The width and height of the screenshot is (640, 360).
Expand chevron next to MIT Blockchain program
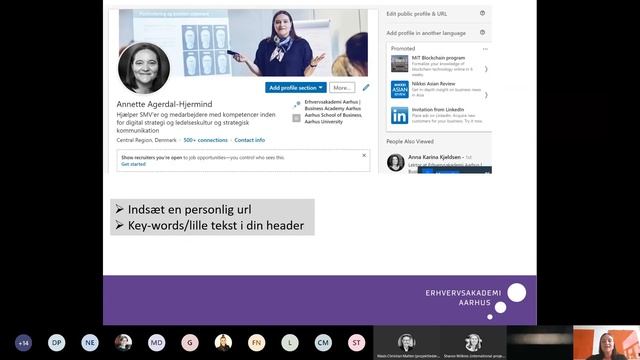coord(486,69)
